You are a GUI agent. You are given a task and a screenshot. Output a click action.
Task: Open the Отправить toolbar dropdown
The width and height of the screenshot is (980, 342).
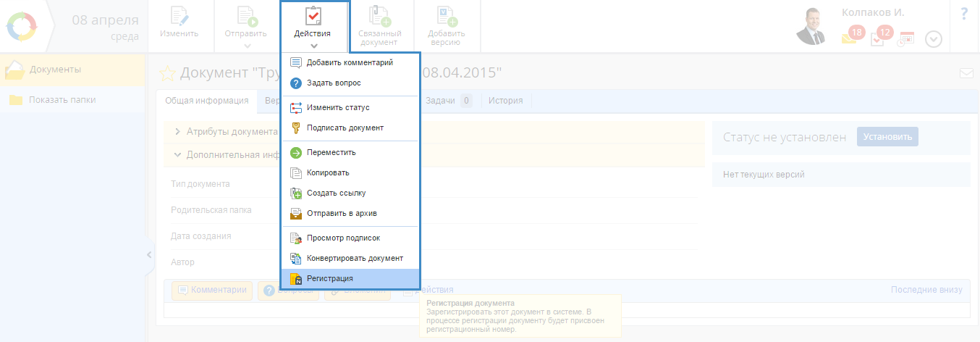pos(247,26)
